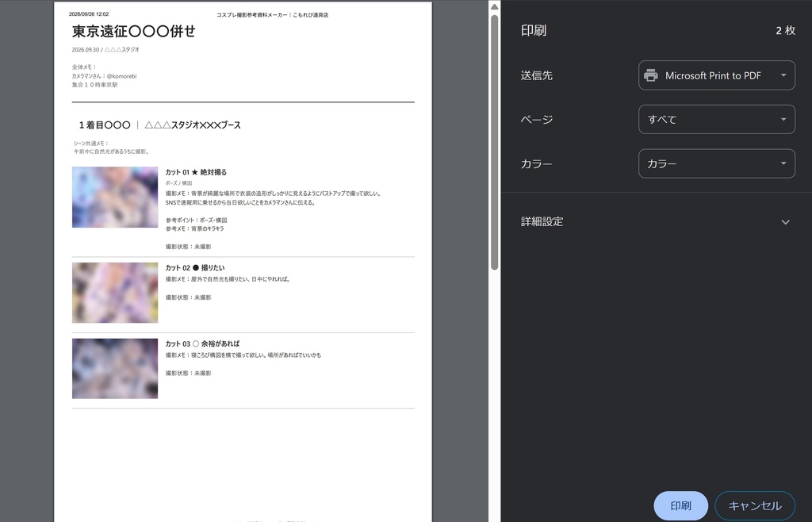The width and height of the screenshot is (812, 522).
Task: Click the 午前中に自然光があるうちに撮影。 note
Action: click(x=113, y=152)
